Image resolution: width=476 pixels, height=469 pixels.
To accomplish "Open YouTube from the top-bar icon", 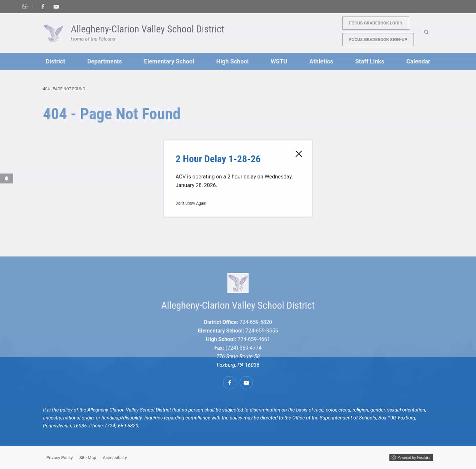I will coord(56,7).
